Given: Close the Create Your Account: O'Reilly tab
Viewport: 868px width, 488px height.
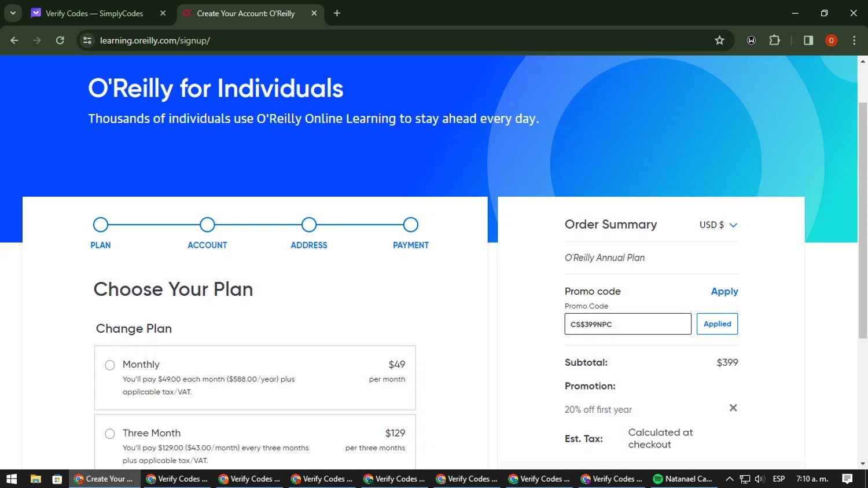Looking at the screenshot, I should 314,13.
